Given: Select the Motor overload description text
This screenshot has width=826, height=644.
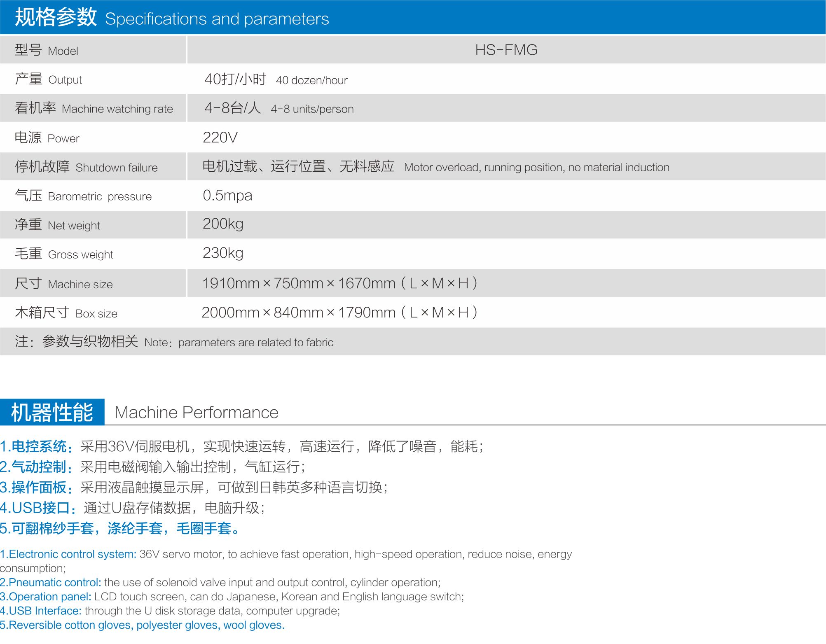Looking at the screenshot, I should click(536, 167).
